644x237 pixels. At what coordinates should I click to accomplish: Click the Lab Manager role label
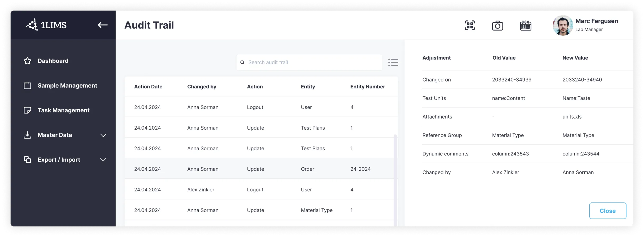(589, 30)
